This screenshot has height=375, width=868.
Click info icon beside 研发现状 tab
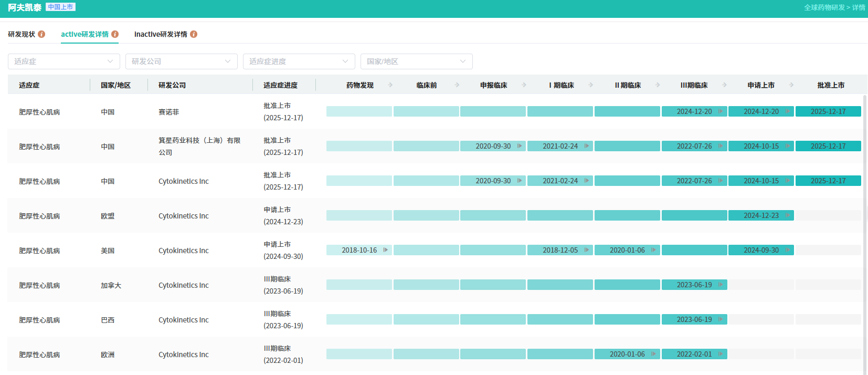click(x=41, y=34)
